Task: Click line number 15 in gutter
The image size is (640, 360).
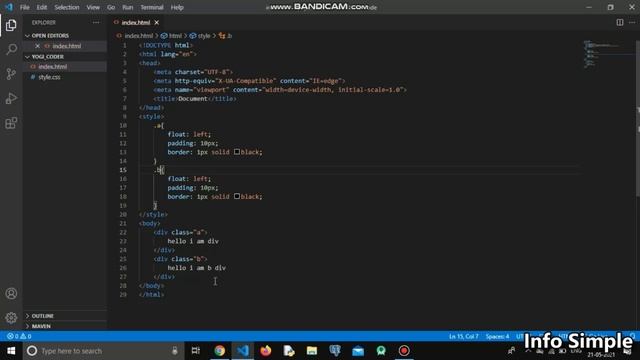Action: (123, 170)
